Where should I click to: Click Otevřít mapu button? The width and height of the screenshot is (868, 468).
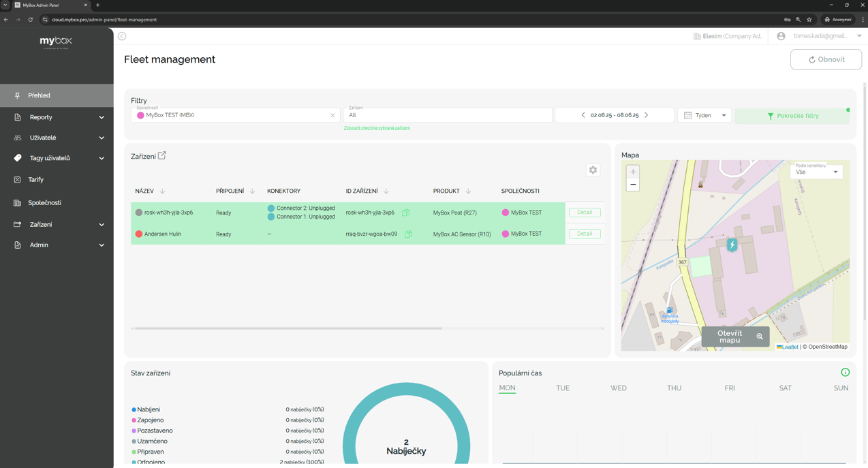tap(735, 337)
